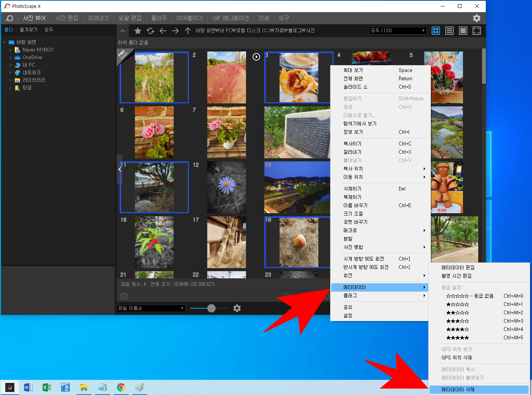The width and height of the screenshot is (532, 395).
Task: Switch to the 콜라주 tab
Action: pos(159,18)
